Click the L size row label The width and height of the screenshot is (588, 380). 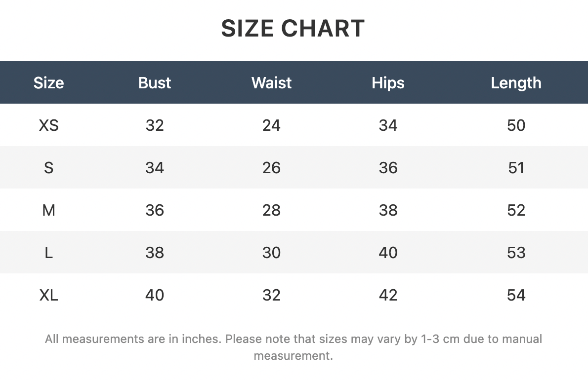point(49,252)
